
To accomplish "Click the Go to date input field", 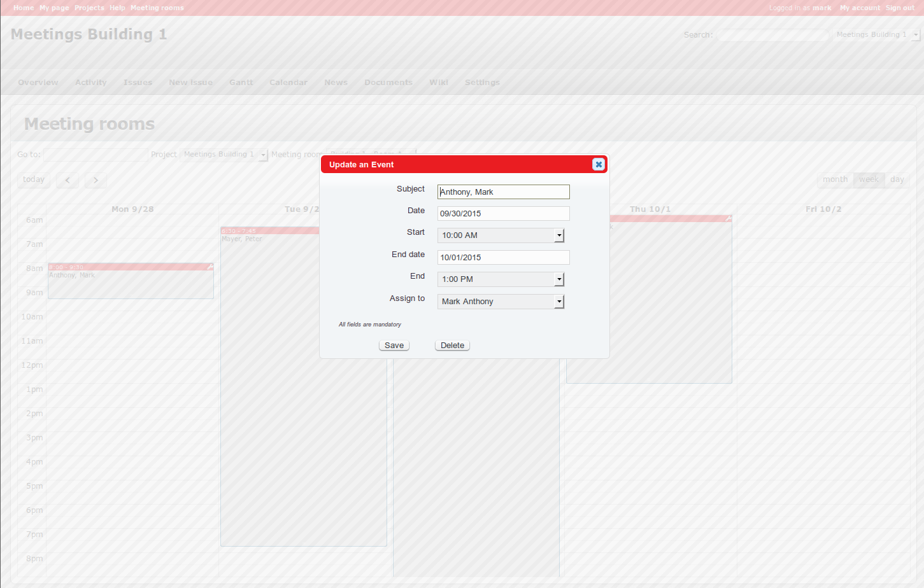I will pos(96,155).
